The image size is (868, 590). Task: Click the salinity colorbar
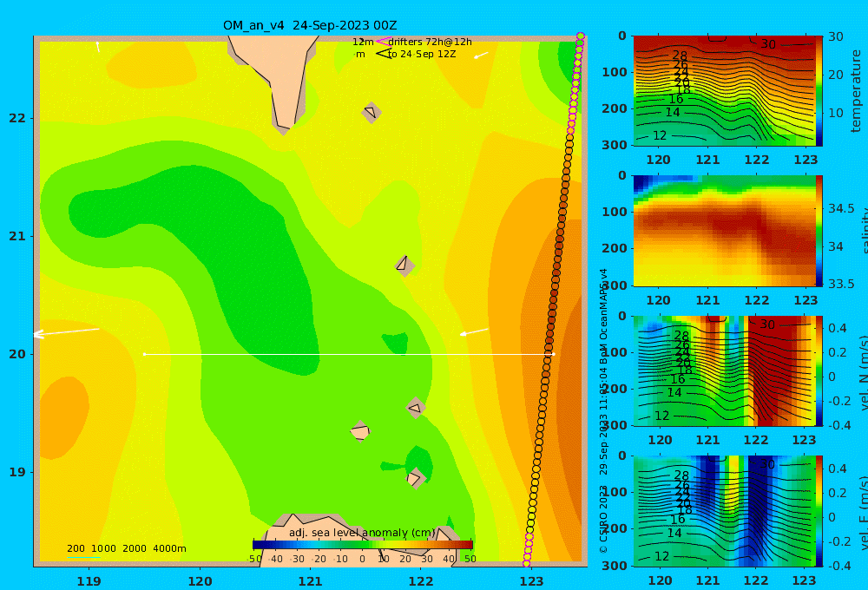coord(819,231)
